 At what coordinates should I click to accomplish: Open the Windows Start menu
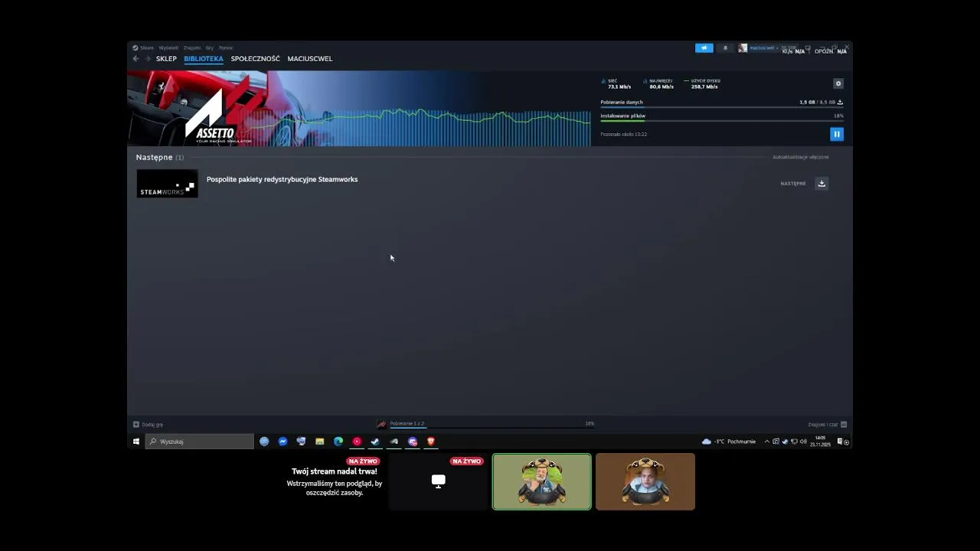click(136, 442)
